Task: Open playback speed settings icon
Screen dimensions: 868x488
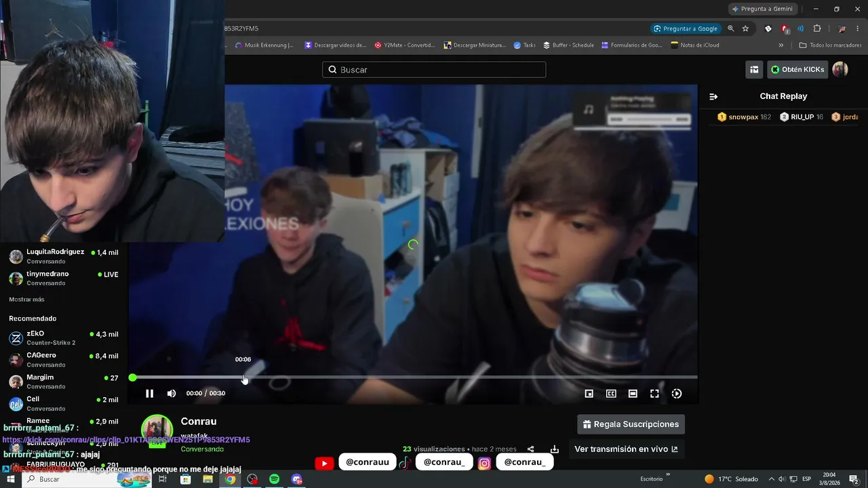Action: click(676, 393)
